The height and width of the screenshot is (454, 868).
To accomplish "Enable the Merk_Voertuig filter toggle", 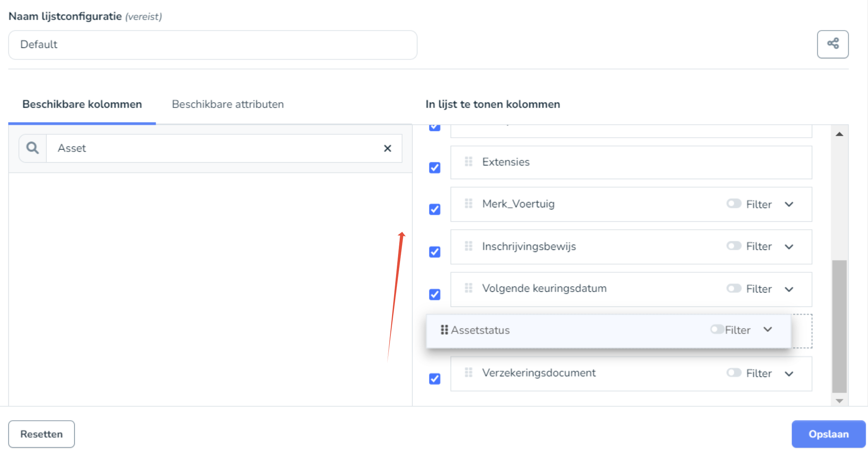I will [x=733, y=204].
